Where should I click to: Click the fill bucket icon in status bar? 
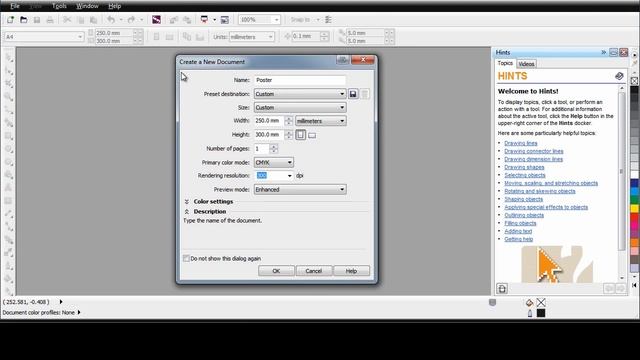point(529,302)
